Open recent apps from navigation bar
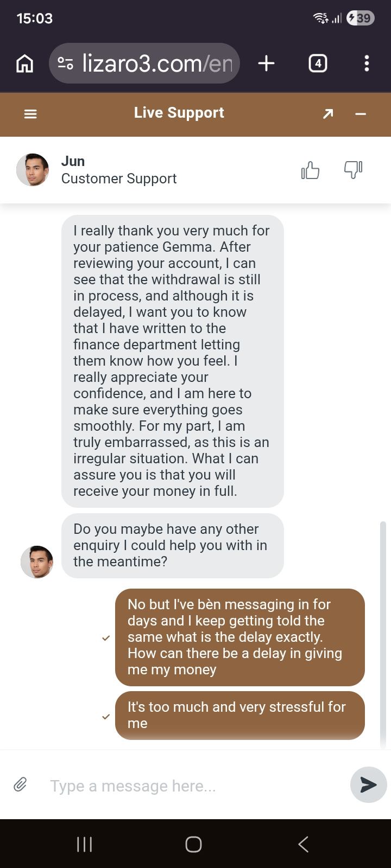This screenshot has height=868, width=391. 84,844
